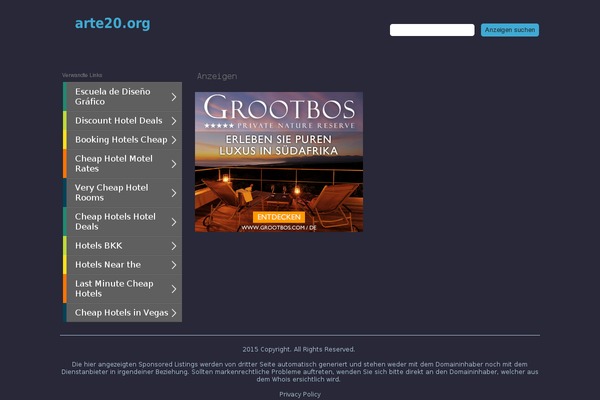Image resolution: width=600 pixels, height=400 pixels.
Task: Click chevron arrow beside Hotels Near the
Action: click(174, 265)
